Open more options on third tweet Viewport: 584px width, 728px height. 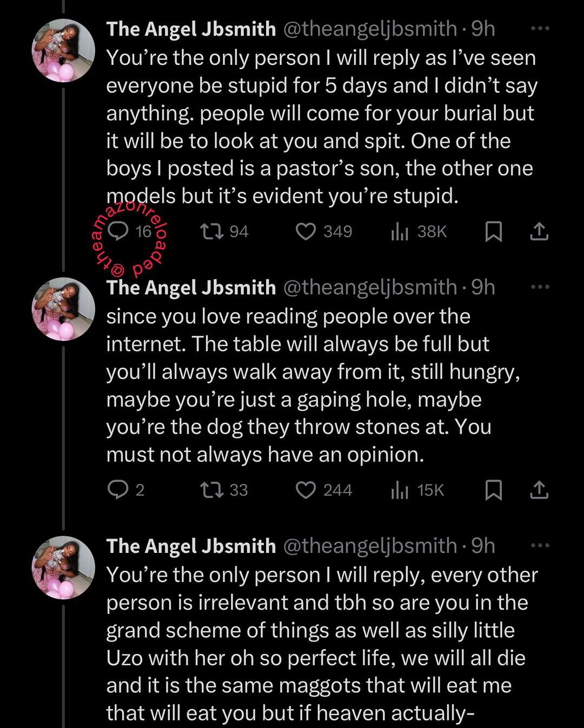(x=540, y=545)
